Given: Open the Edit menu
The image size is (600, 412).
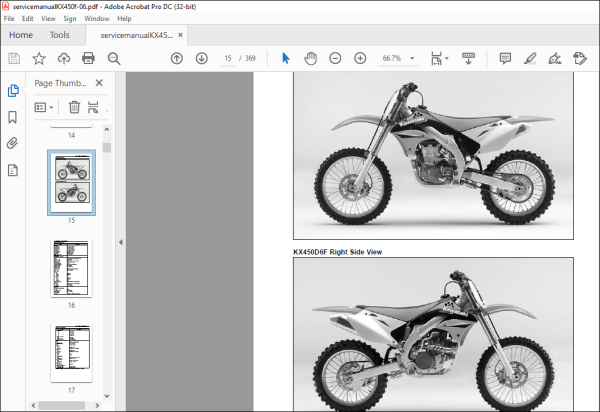Looking at the screenshot, I should pos(28,18).
